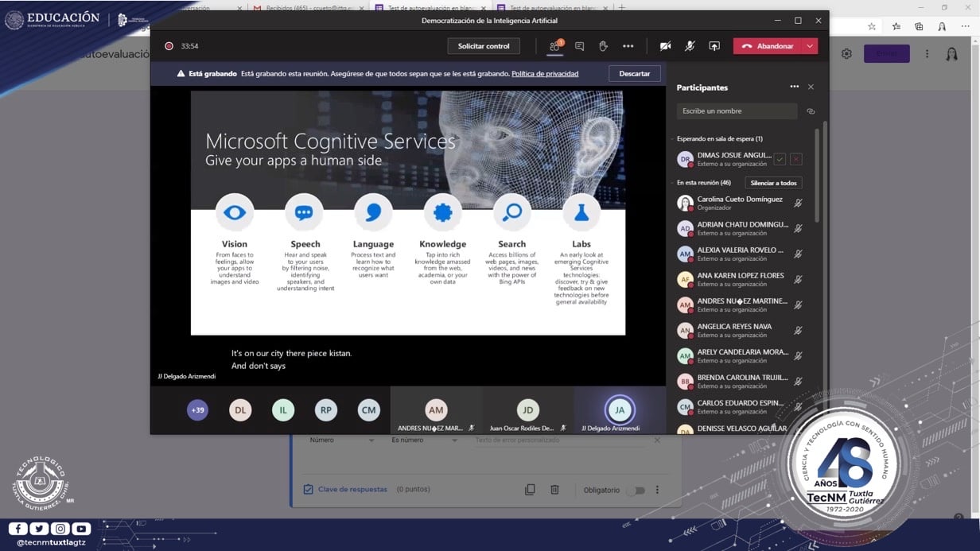This screenshot has height=551, width=980.
Task: Dismiss recording notice with Descartar
Action: [x=635, y=74]
